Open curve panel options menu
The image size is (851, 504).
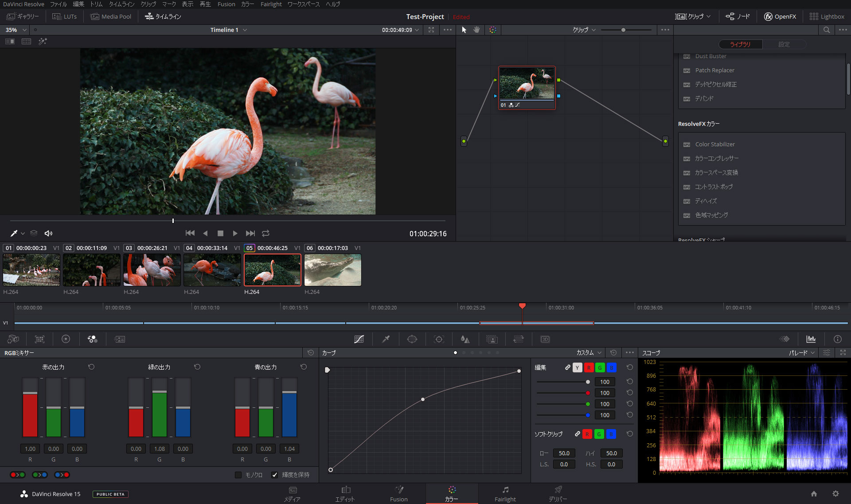click(630, 353)
